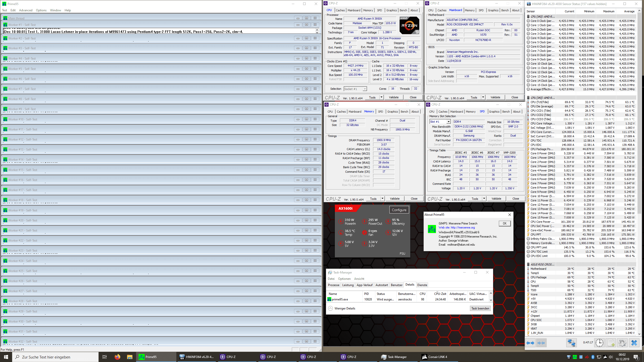Restore the Worker #5 Self-Test child window
The image size is (644, 362).
(306, 69)
